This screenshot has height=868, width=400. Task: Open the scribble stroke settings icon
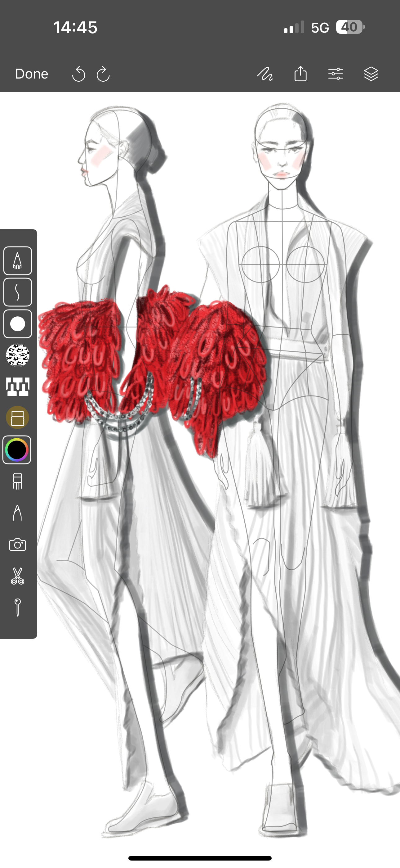pyautogui.click(x=265, y=74)
